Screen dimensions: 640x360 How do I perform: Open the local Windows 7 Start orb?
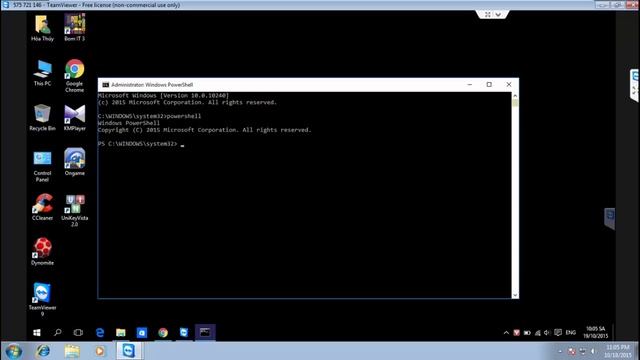click(x=13, y=351)
